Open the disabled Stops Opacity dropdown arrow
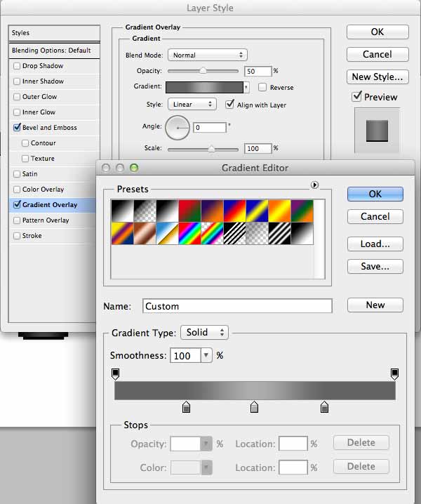This screenshot has height=504, width=421. pos(206,444)
